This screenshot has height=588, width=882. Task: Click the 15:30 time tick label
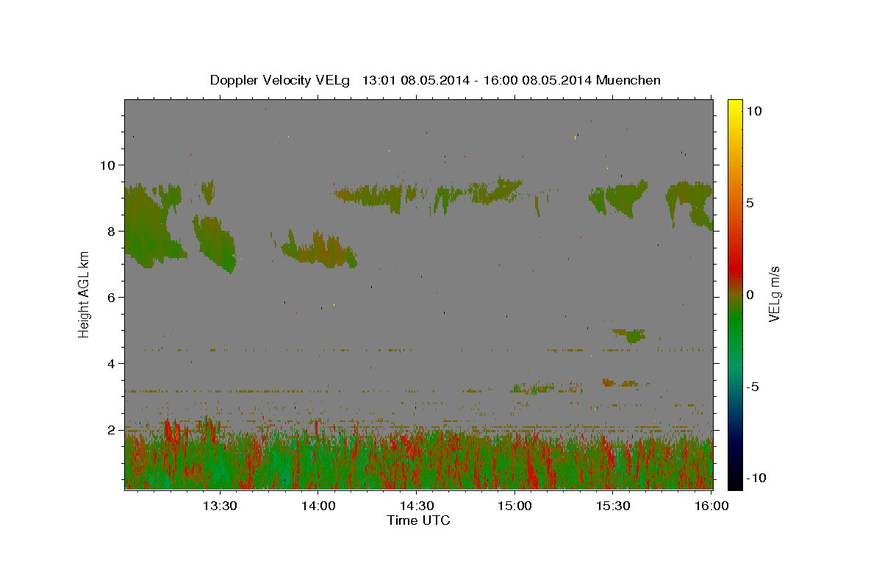(613, 506)
